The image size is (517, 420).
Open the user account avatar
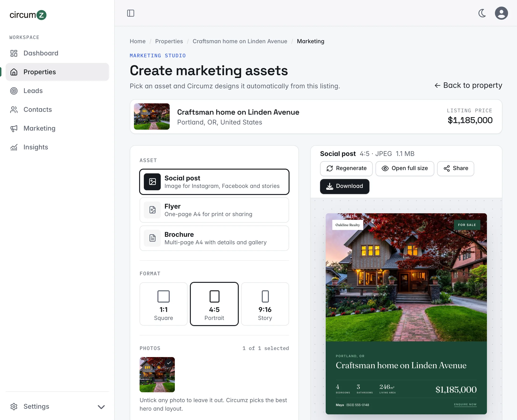(x=501, y=13)
